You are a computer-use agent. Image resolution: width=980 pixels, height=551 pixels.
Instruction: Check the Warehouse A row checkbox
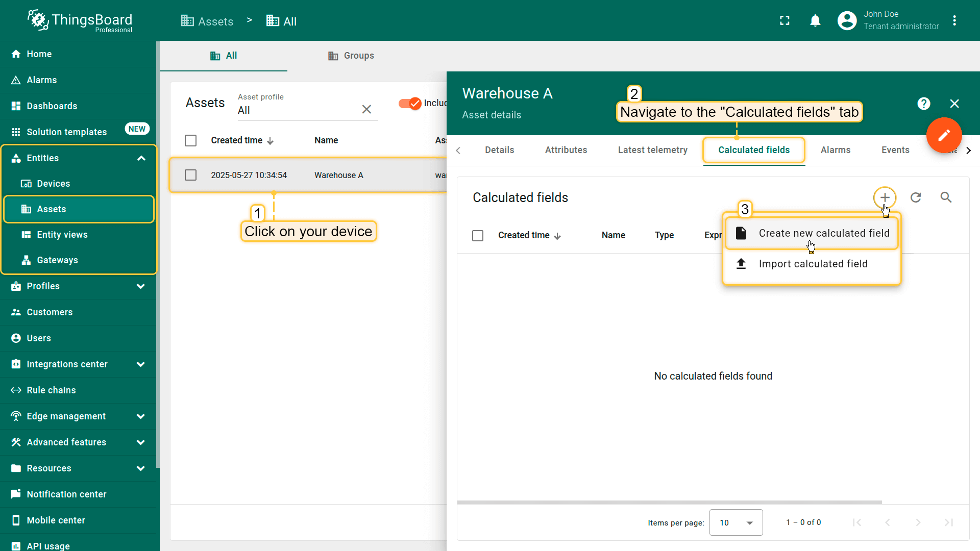pos(190,175)
